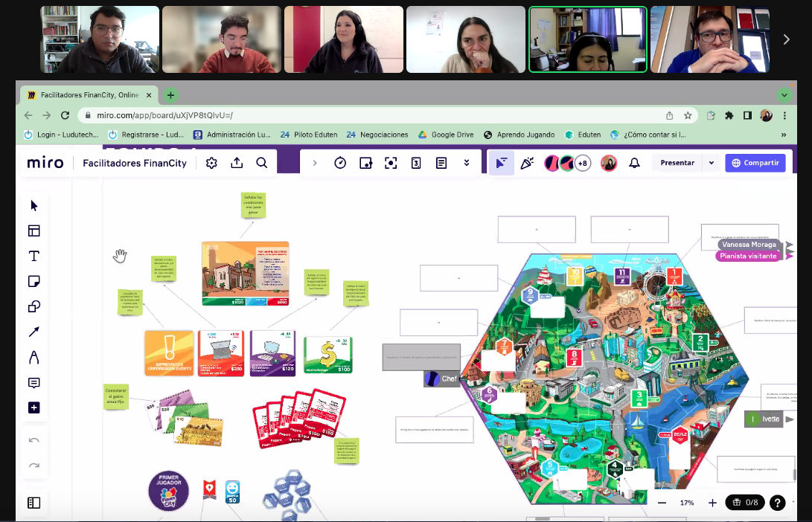Open the frame focus capture tool
812x522 pixels.
(x=391, y=163)
